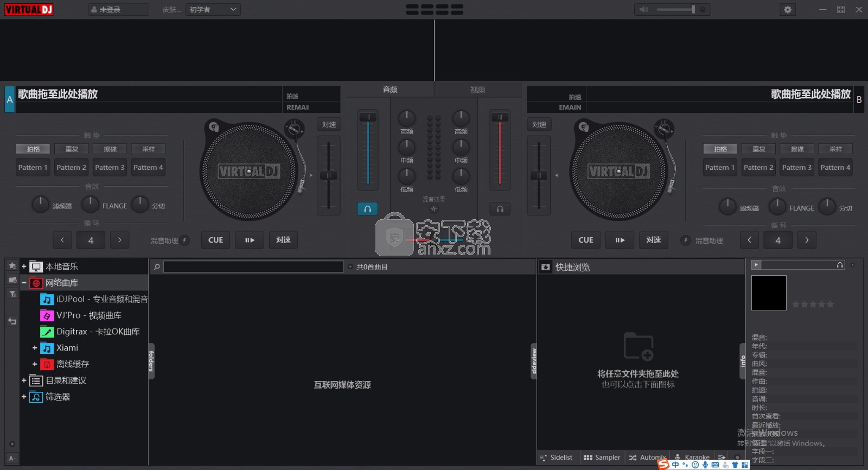Click the VJ'Pro video folder icon
Screen dimensions: 868x470
click(47, 315)
